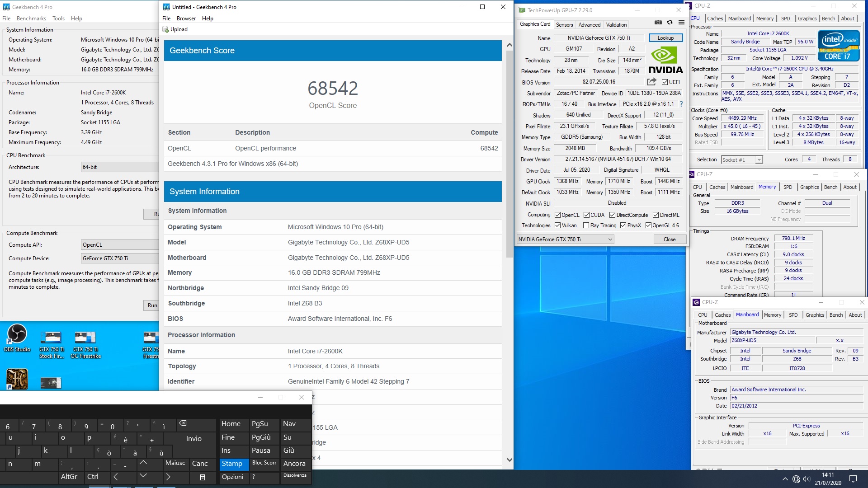Click the context menu key on keyboard

coord(203,477)
